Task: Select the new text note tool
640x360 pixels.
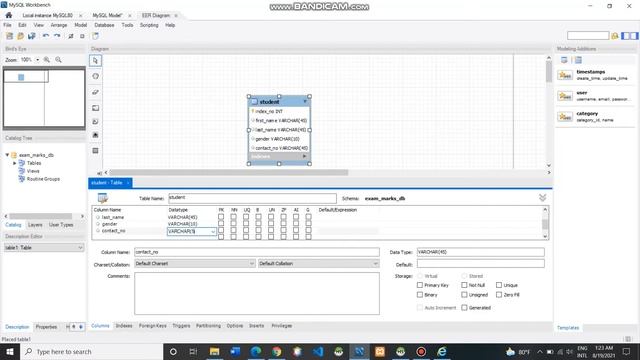Action: click(96, 122)
